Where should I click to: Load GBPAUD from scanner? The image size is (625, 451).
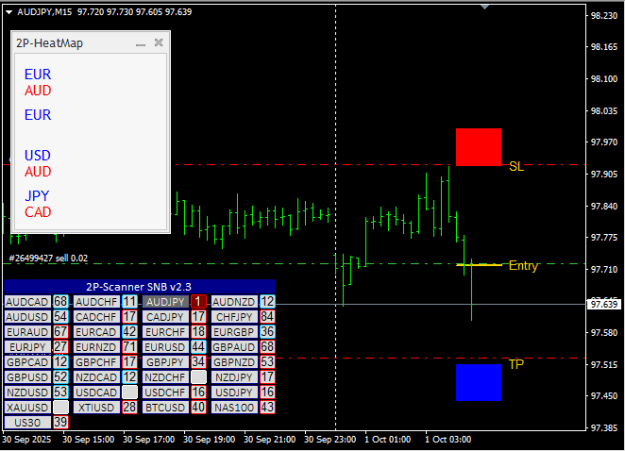point(234,347)
